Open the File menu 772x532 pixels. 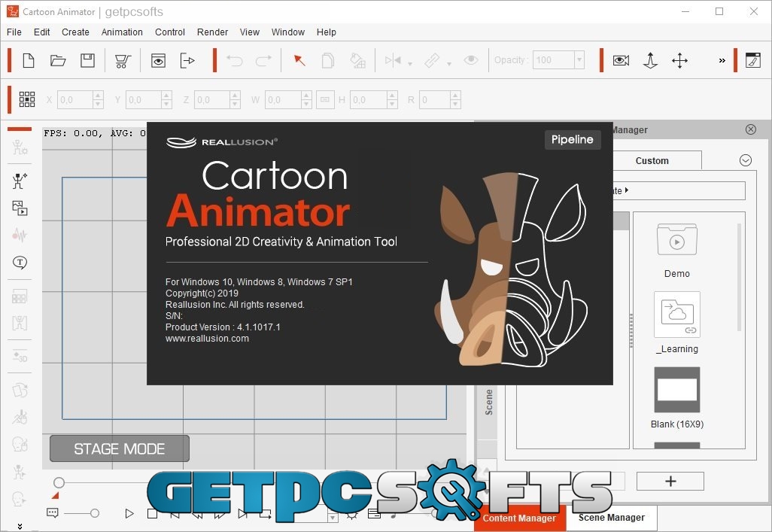coord(14,32)
